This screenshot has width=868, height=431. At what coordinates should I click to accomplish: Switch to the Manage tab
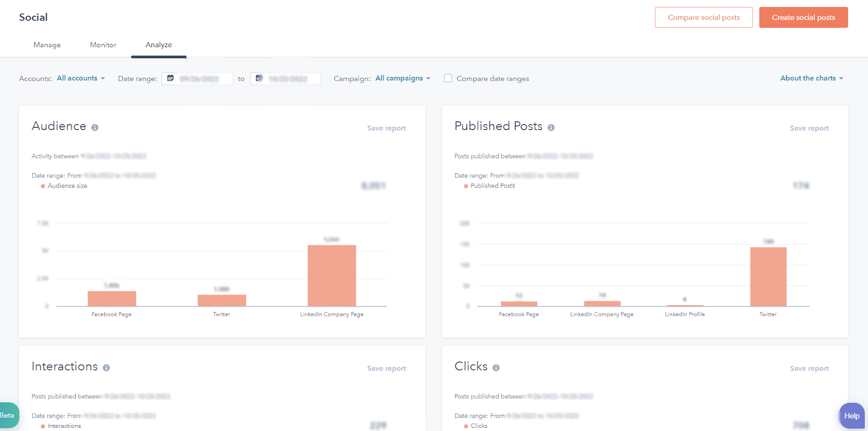[x=47, y=45]
